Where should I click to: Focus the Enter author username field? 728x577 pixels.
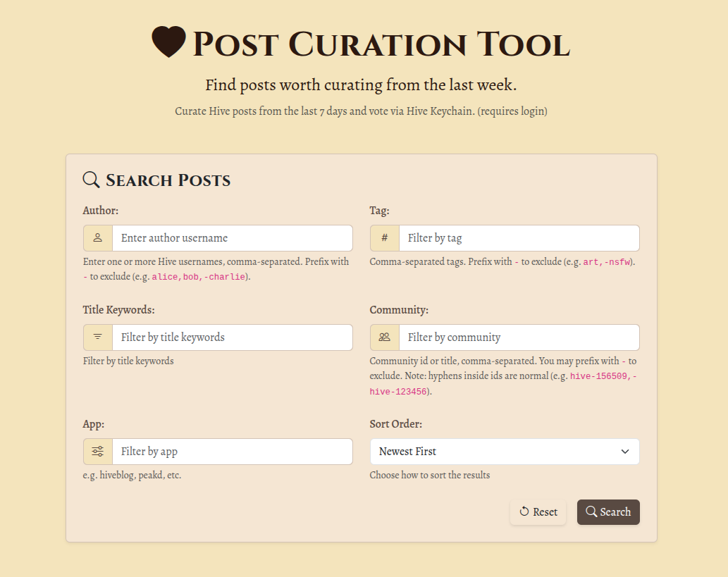[232, 238]
